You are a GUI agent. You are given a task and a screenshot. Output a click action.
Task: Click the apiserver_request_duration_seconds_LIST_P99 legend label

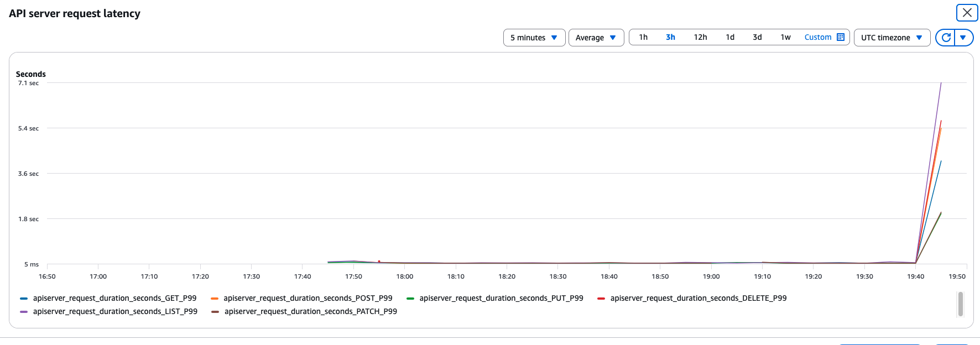click(x=115, y=311)
